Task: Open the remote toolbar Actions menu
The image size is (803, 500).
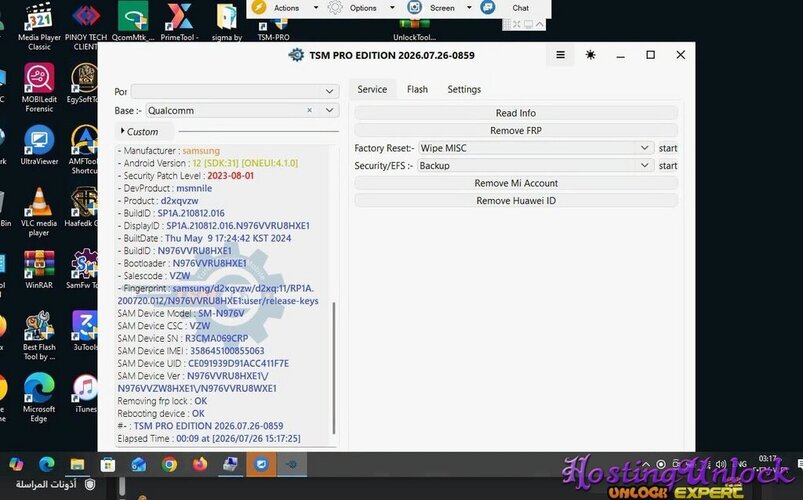Action: [x=286, y=8]
